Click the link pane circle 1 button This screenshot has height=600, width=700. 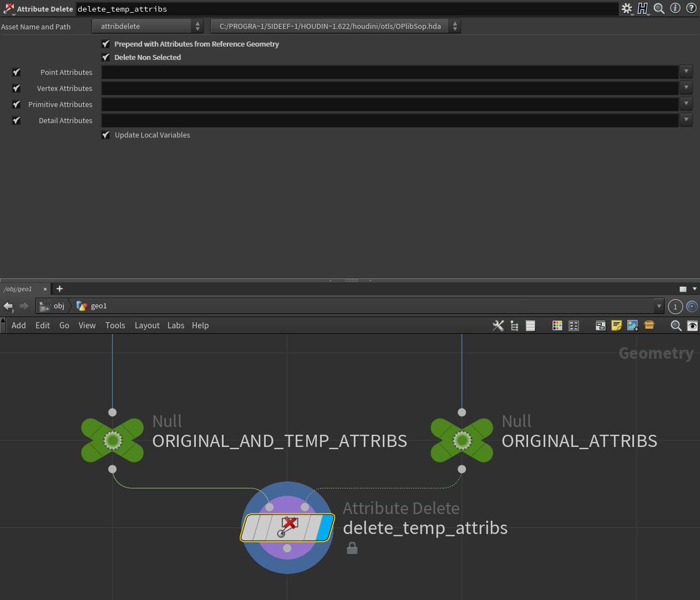pyautogui.click(x=675, y=306)
